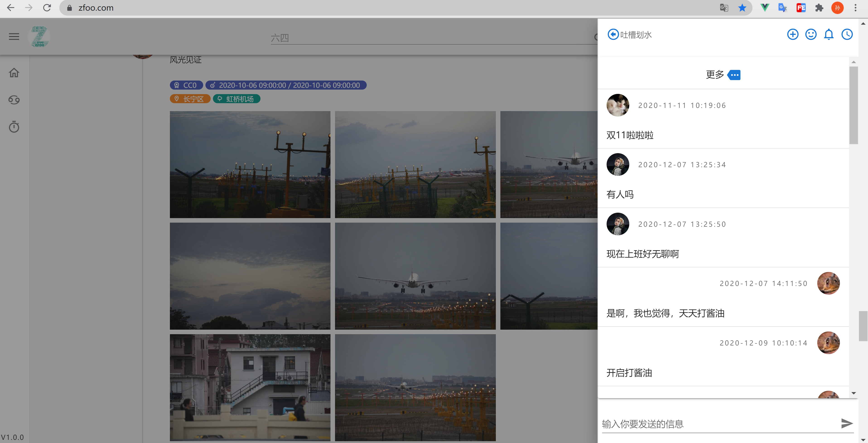Open the emoji smiley picker

811,34
